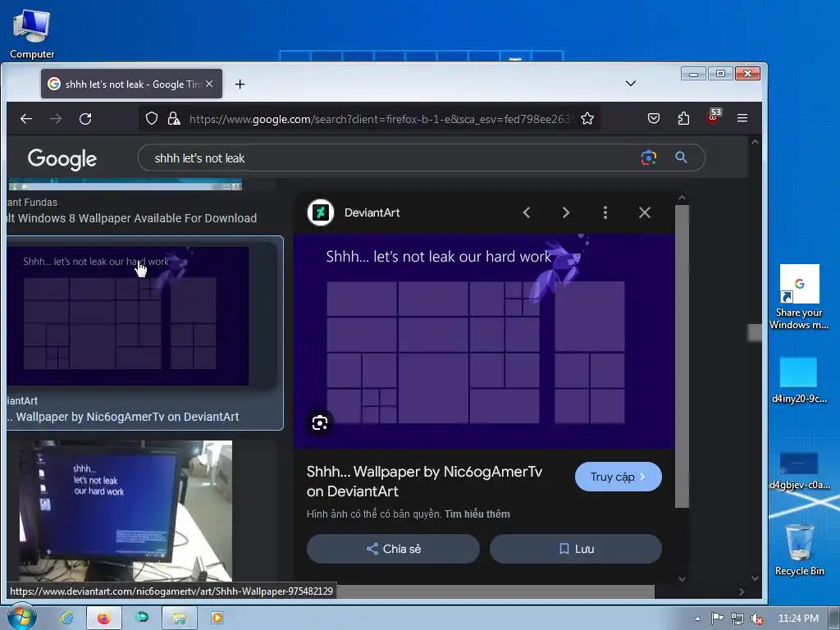Switch to Firefox in the taskbar
The width and height of the screenshot is (840, 630).
pos(104,618)
